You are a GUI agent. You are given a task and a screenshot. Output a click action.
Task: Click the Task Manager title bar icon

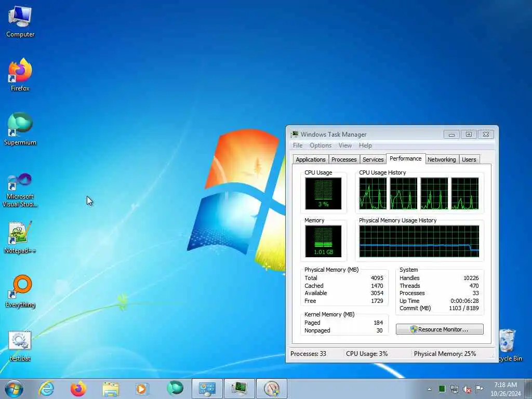(295, 135)
